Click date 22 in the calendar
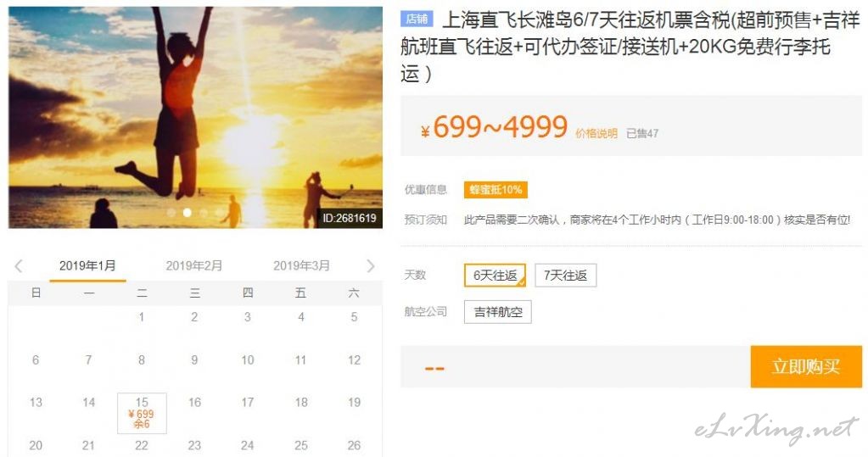This screenshot has width=868, height=457. point(142,445)
